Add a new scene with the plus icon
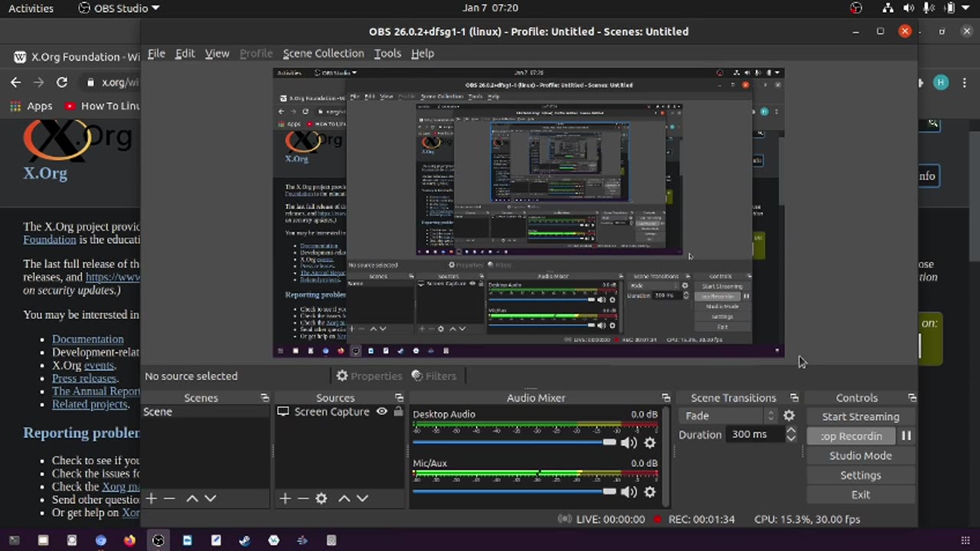 (x=151, y=498)
